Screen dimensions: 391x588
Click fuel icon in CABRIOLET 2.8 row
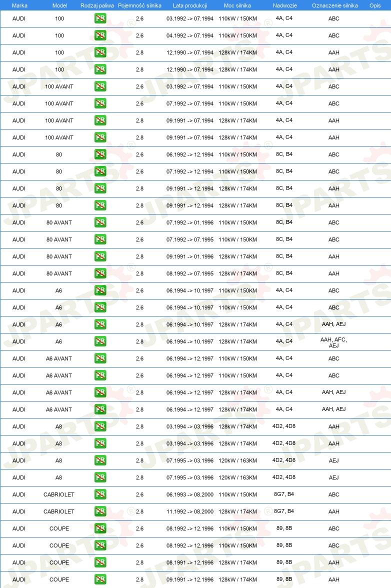(100, 511)
